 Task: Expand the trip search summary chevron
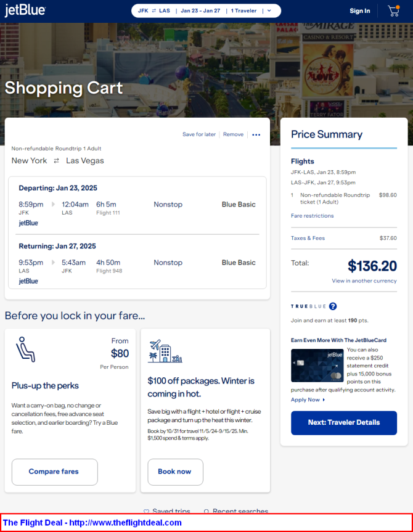click(269, 11)
